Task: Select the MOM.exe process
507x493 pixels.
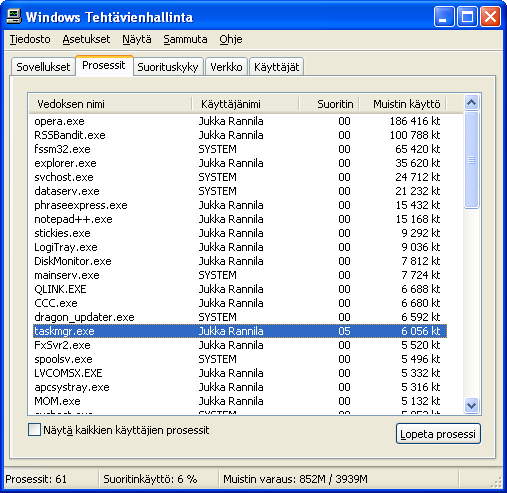Action: coord(240,401)
